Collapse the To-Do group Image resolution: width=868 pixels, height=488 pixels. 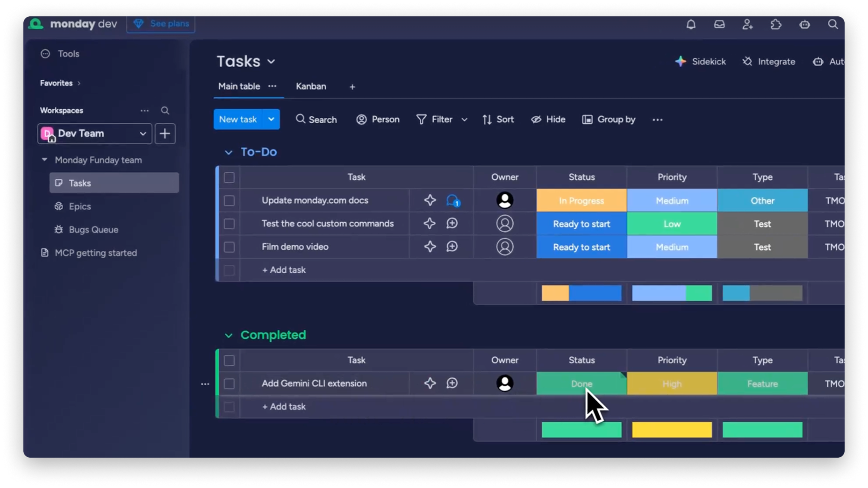[x=229, y=152]
